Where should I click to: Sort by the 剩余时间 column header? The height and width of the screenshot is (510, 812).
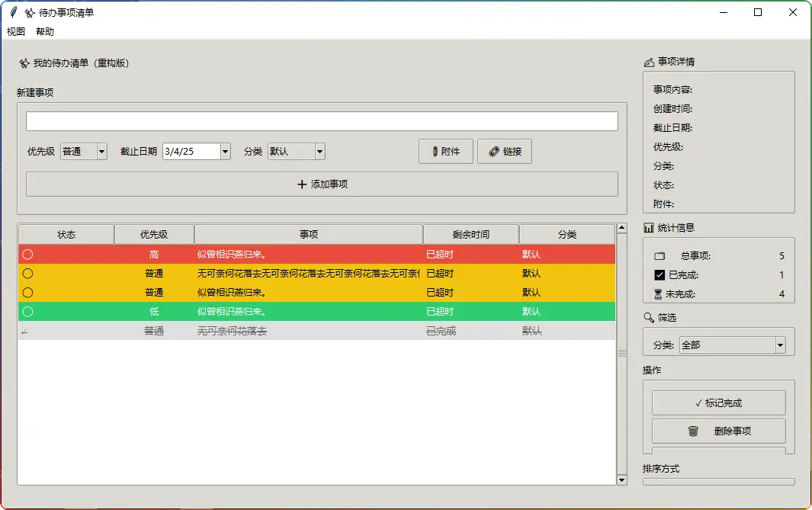[470, 235]
